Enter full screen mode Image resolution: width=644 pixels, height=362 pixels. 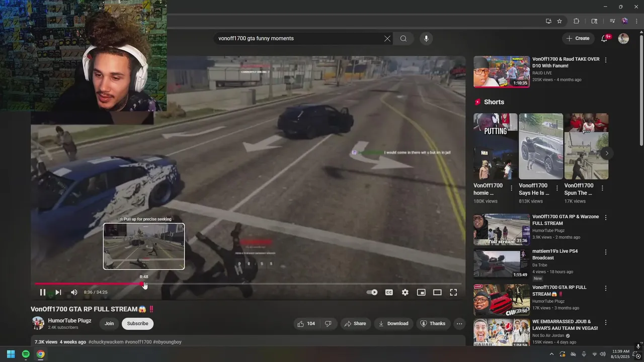453,292
